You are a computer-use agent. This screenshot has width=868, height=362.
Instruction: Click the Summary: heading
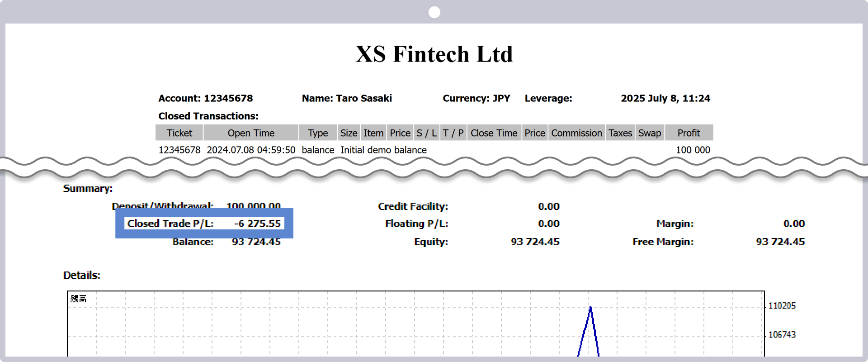[x=88, y=189]
